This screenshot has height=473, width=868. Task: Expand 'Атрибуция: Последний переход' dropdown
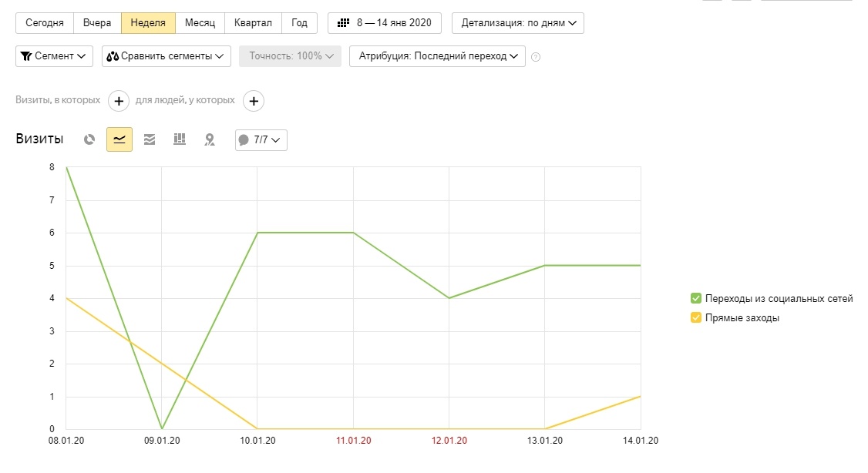click(437, 56)
